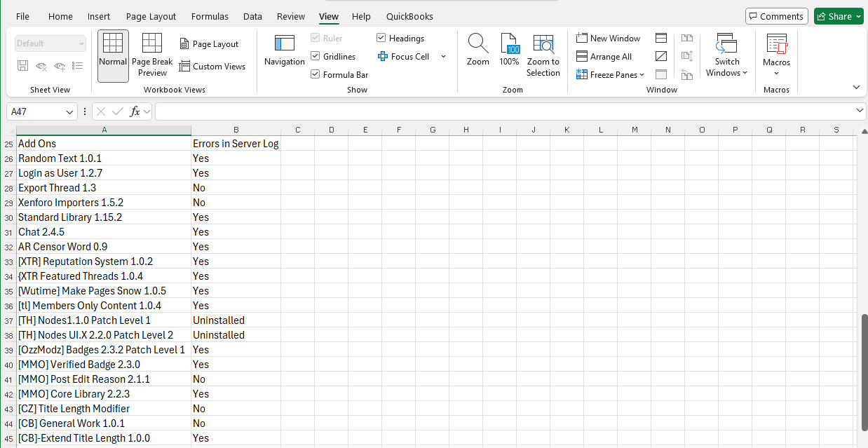
Task: Select Page Layout view in Workbook Views
Action: click(x=209, y=44)
